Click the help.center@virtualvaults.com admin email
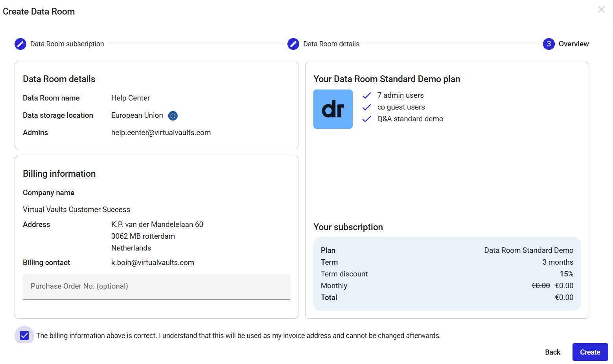This screenshot has height=364, width=613. [x=161, y=133]
